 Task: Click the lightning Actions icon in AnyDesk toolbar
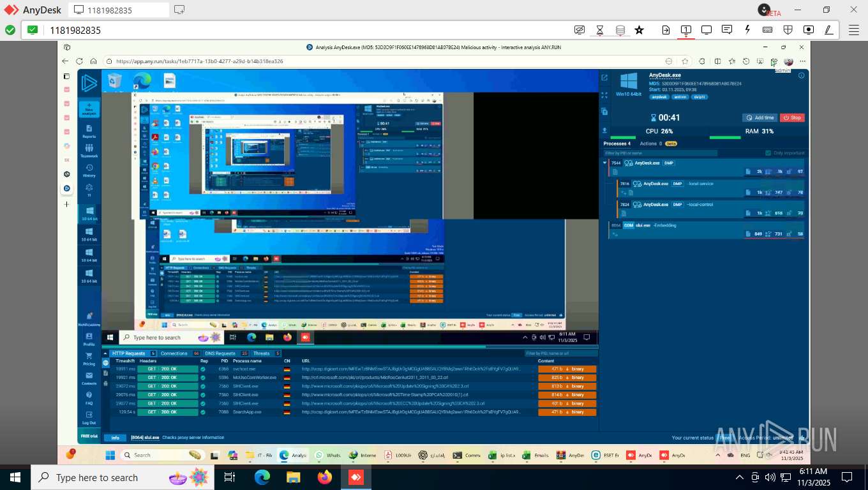pos(747,30)
